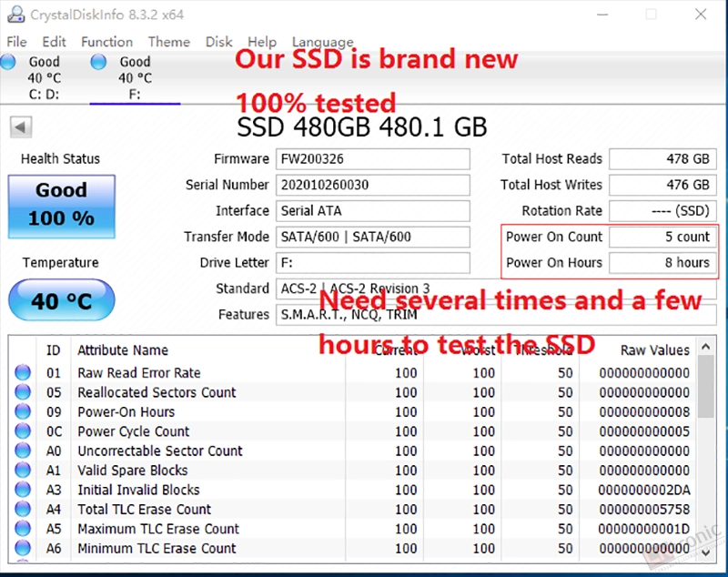Open the Function menu
728x577 pixels.
tap(106, 42)
